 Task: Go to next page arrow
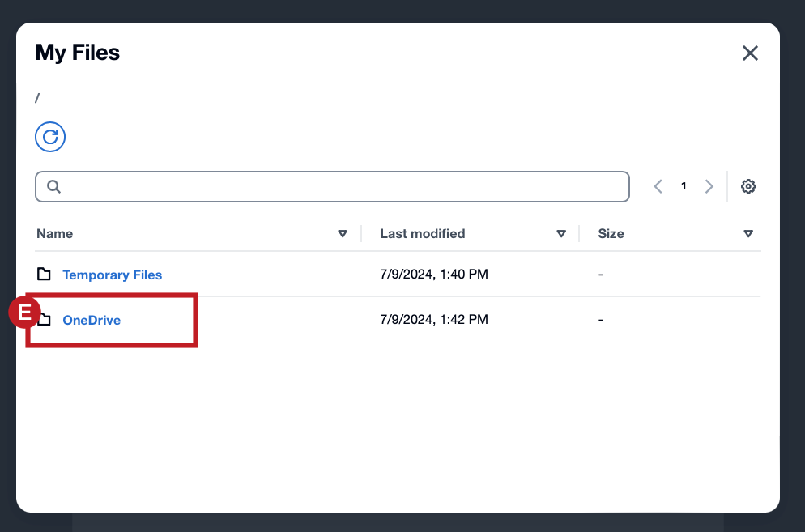point(709,186)
